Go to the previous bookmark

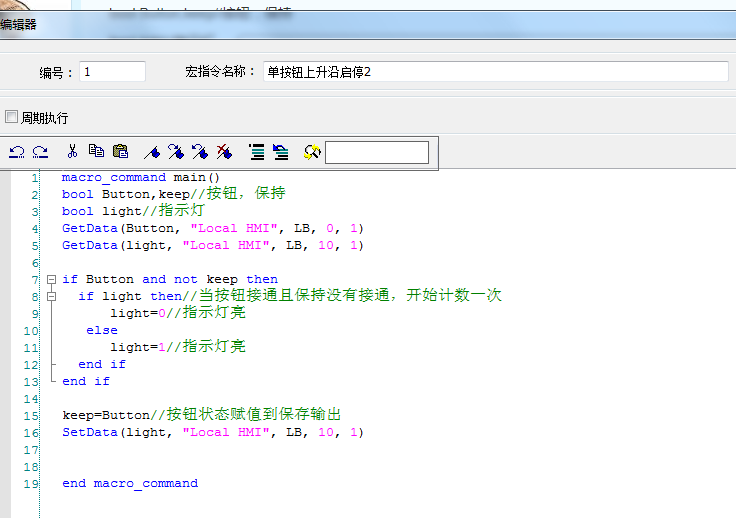coord(200,152)
